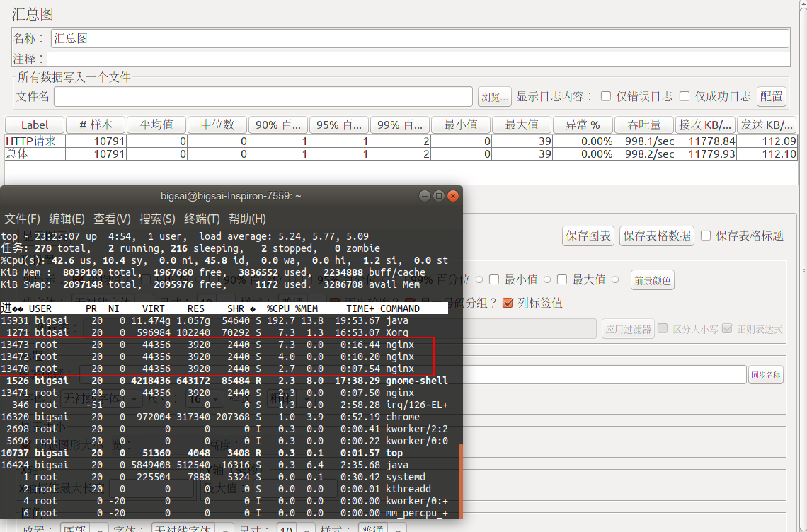Click the 吞吐量 column header
Screen dimensions: 807x532
point(644,125)
